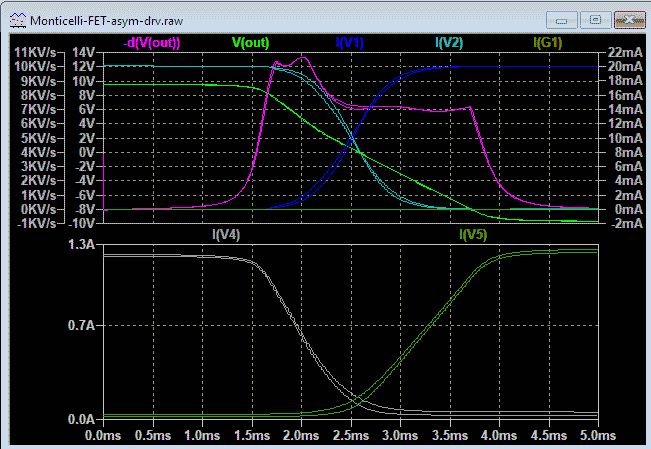Click the 11KV/s left axis label

35,52
